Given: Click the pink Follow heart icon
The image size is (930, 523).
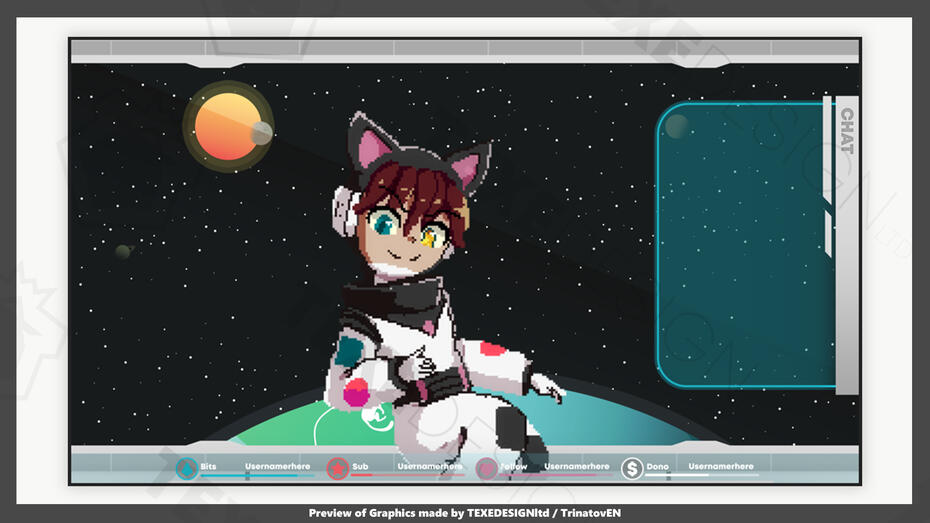Looking at the screenshot, I should (x=486, y=468).
